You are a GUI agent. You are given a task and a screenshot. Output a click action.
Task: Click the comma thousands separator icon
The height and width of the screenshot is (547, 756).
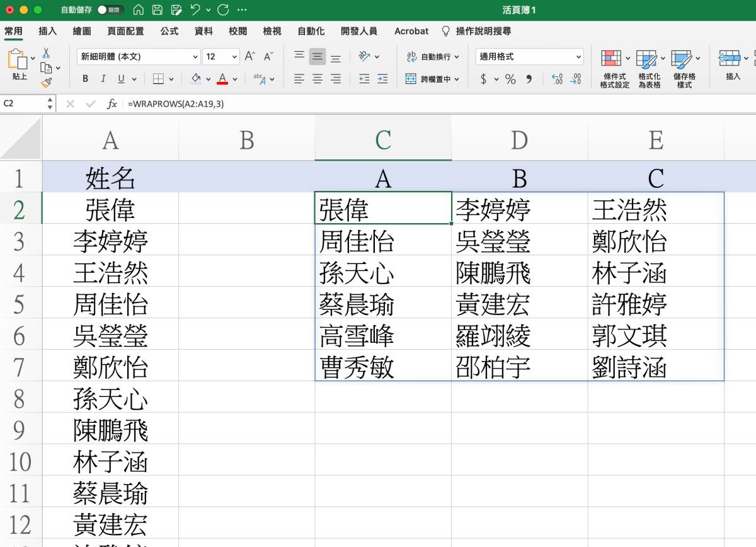[529, 78]
